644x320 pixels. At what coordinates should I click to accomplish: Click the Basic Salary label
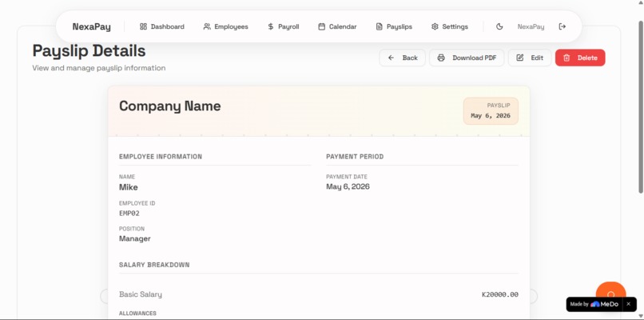[141, 294]
